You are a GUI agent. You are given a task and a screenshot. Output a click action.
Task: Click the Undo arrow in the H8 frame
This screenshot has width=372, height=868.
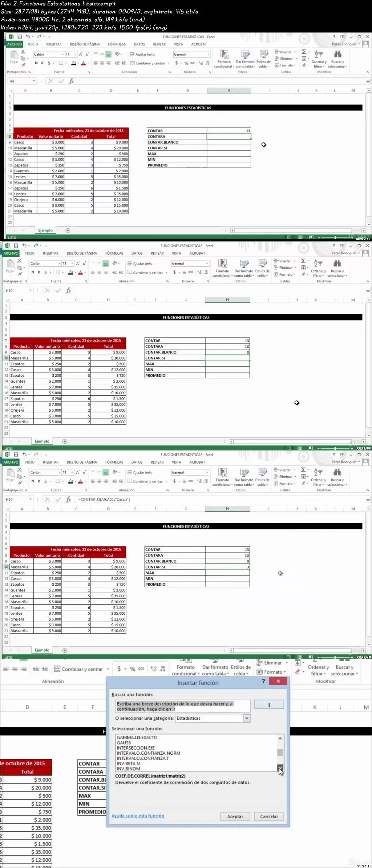click(x=28, y=37)
